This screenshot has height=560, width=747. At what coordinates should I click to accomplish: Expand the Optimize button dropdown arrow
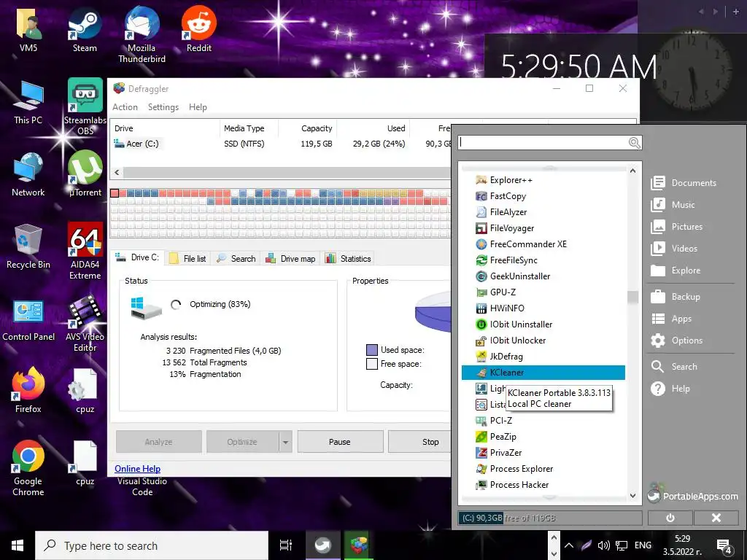tap(285, 442)
